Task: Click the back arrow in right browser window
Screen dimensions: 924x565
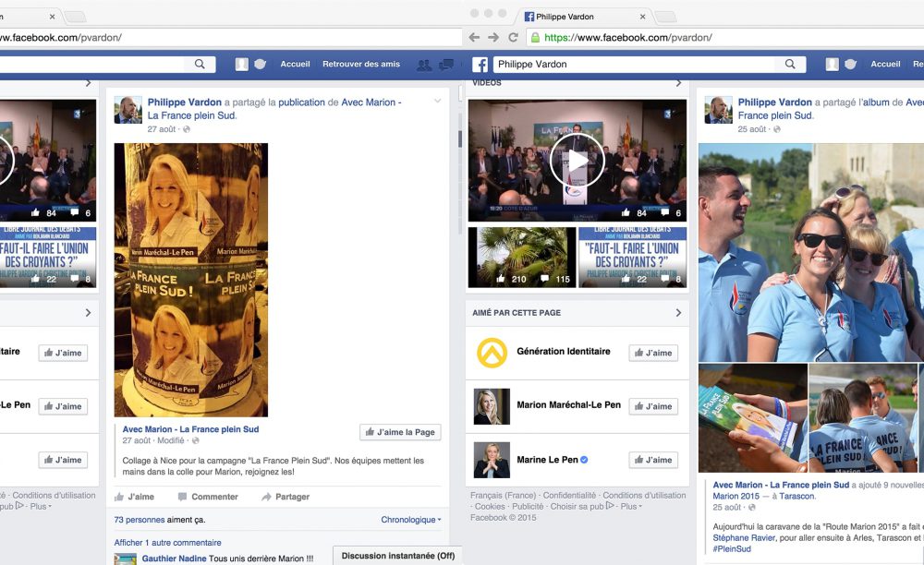Action: tap(474, 38)
